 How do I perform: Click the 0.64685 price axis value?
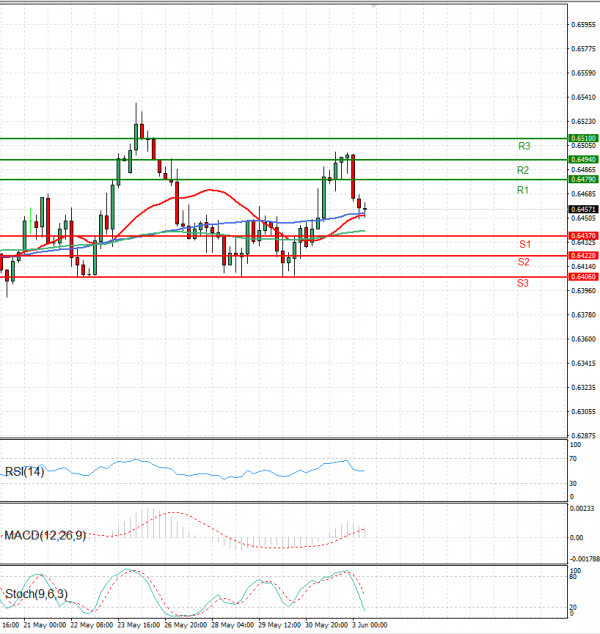point(583,194)
